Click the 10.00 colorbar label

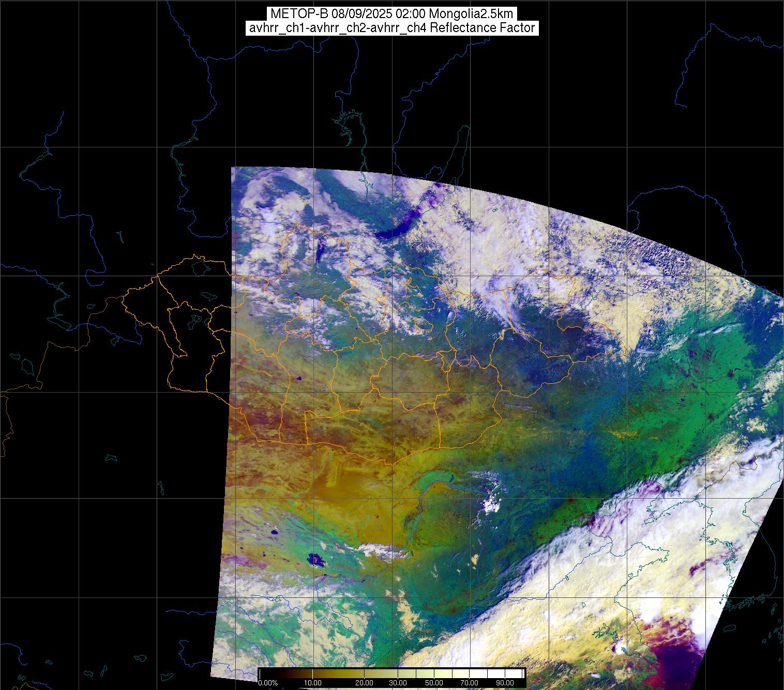[313, 683]
